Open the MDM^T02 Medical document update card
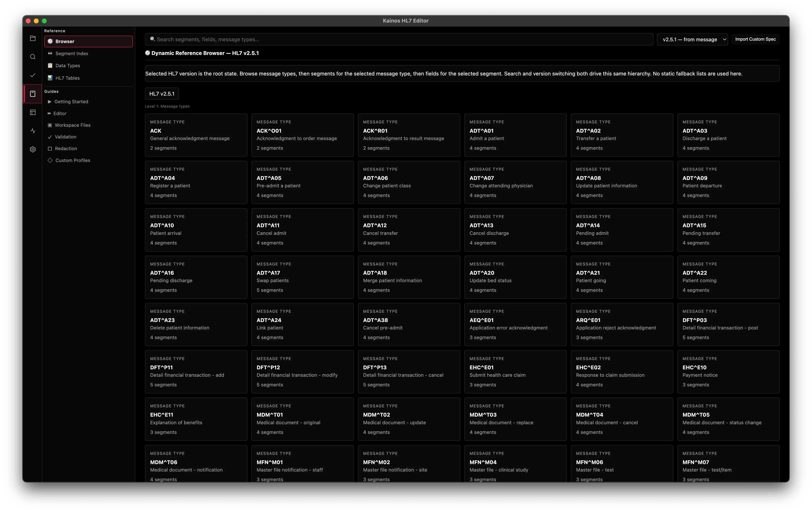The width and height of the screenshot is (812, 512). coord(409,419)
